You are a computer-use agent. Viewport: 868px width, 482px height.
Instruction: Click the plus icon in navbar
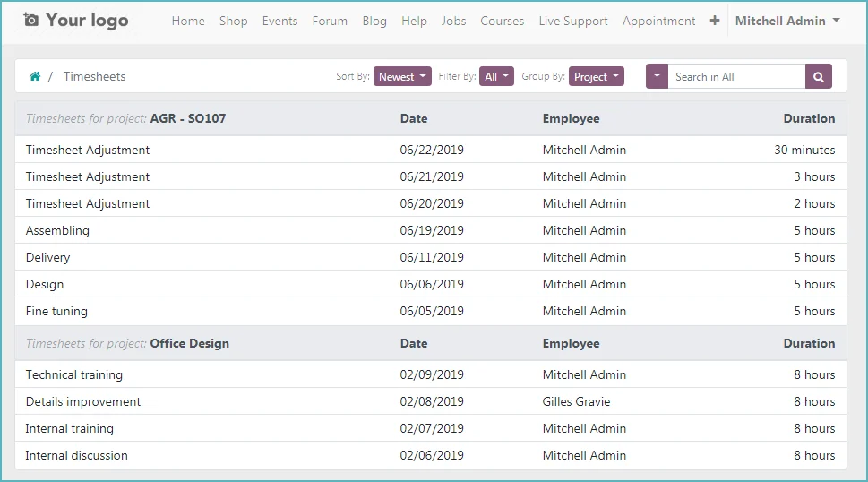click(x=715, y=21)
